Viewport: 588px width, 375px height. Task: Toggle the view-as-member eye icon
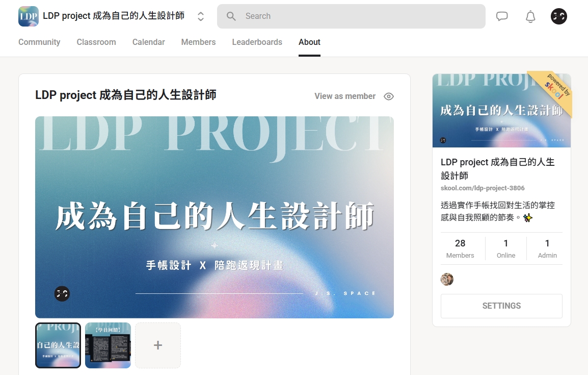pos(389,96)
